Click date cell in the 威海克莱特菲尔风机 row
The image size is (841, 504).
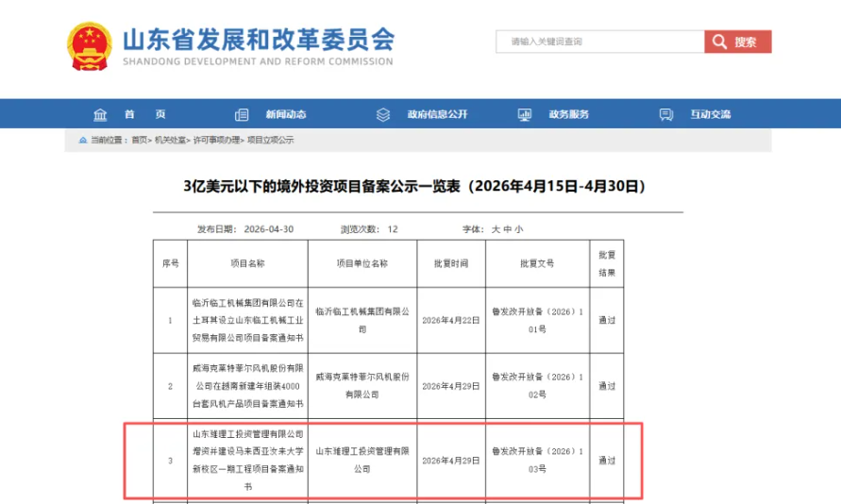pos(451,386)
